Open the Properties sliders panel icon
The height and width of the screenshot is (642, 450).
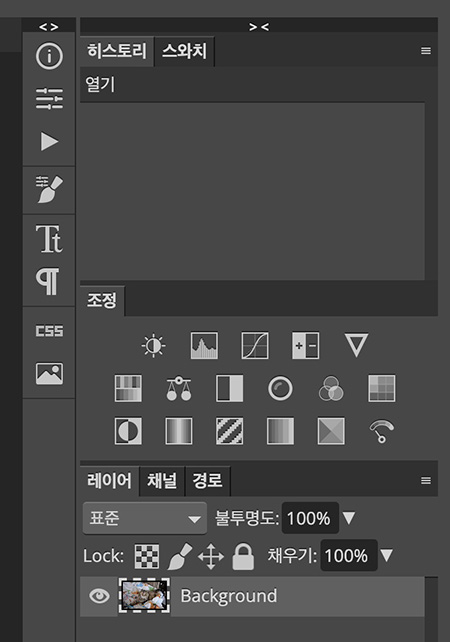(49, 99)
